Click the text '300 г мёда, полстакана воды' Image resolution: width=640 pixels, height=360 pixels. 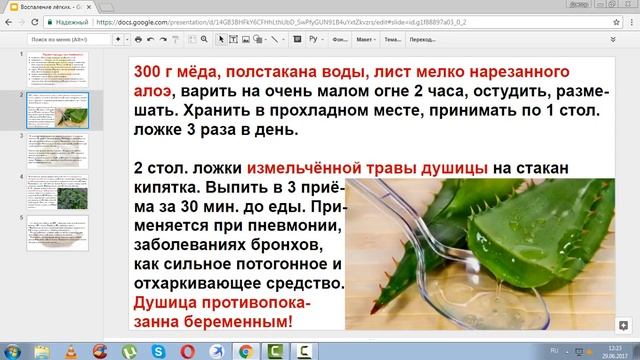(249, 72)
